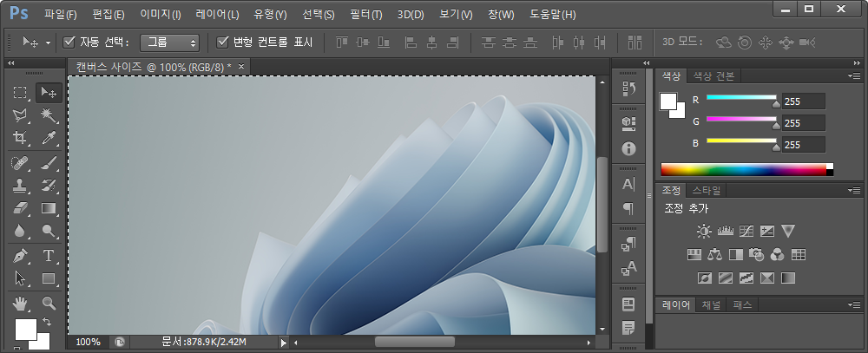
Task: Open the 조정 panel flyout menu
Action: click(853, 190)
